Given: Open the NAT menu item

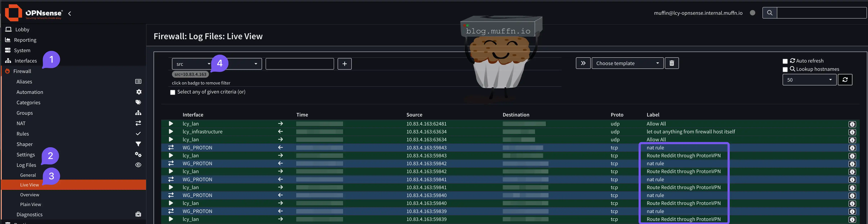Looking at the screenshot, I should click(21, 124).
